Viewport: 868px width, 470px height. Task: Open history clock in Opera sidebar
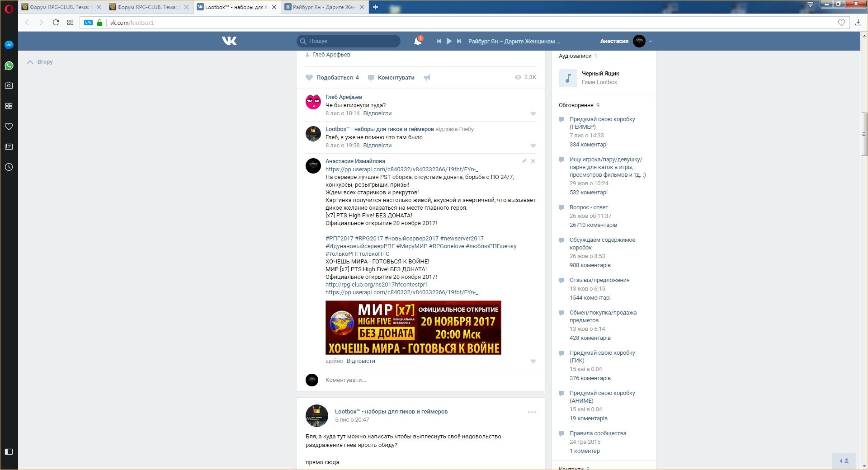[9, 167]
